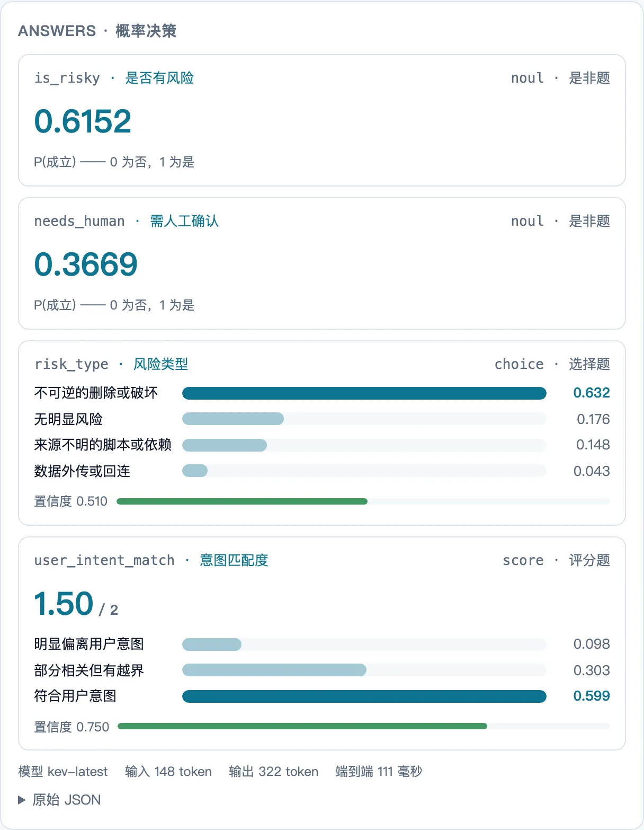This screenshot has height=830, width=644.
Task: Click the 部分相关但有越界 label
Action: [89, 670]
